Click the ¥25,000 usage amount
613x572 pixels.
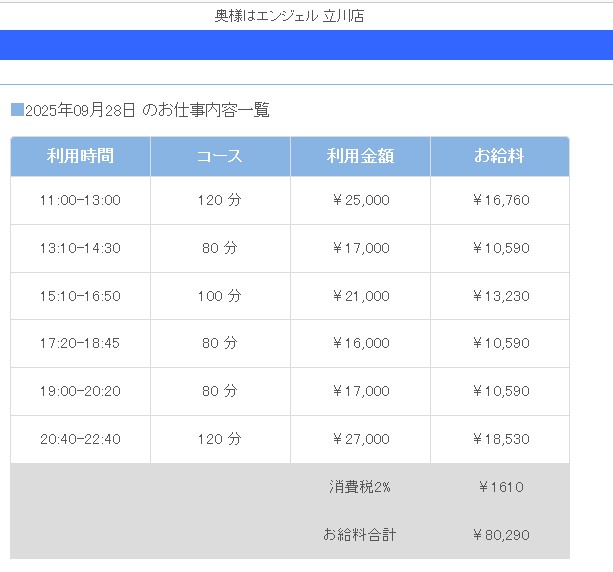(x=360, y=200)
